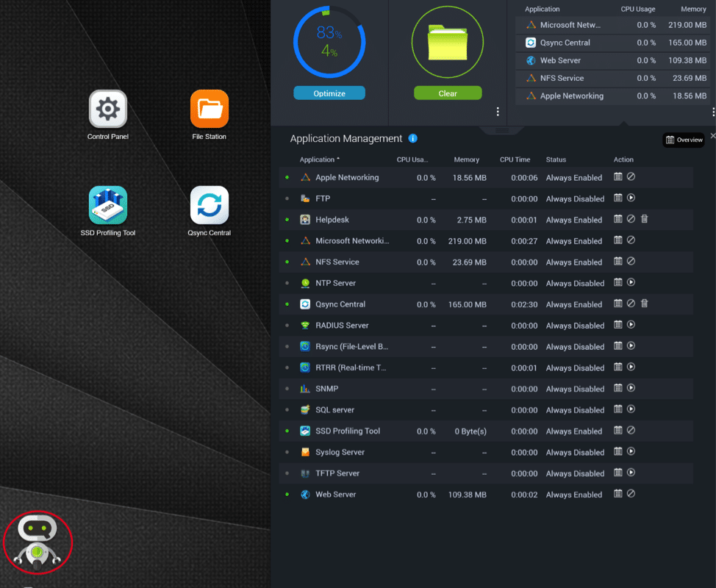Sort by the Status column header

[556, 159]
